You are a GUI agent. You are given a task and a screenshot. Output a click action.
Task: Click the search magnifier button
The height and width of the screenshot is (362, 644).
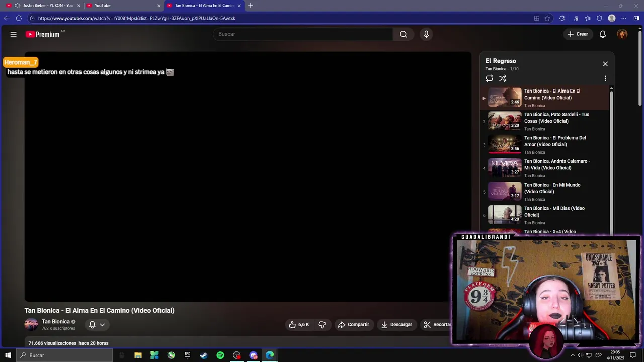pos(404,34)
